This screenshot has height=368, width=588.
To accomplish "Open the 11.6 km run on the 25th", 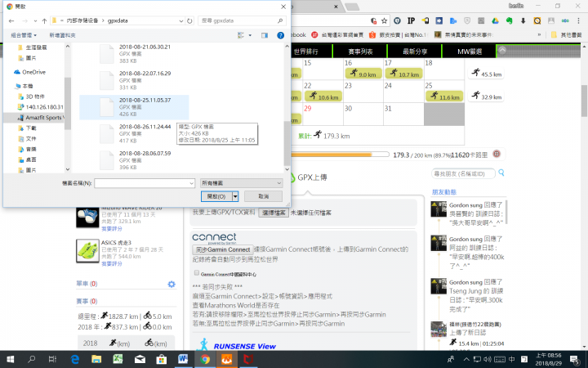I will pos(444,96).
